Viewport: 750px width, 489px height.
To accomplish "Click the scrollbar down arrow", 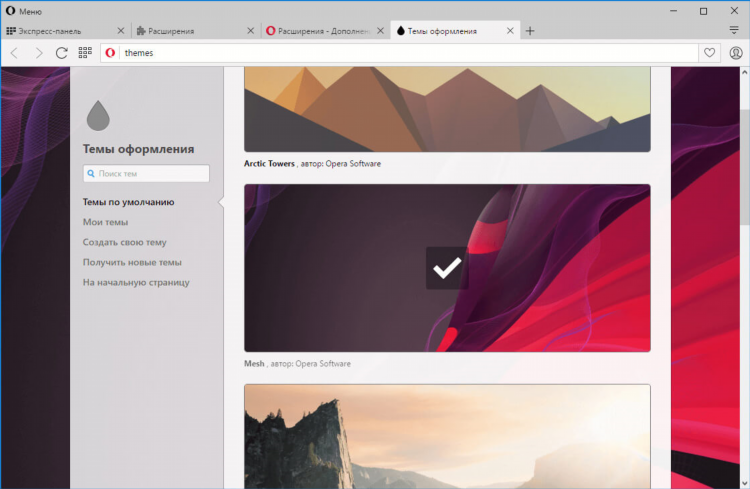I will [745, 483].
